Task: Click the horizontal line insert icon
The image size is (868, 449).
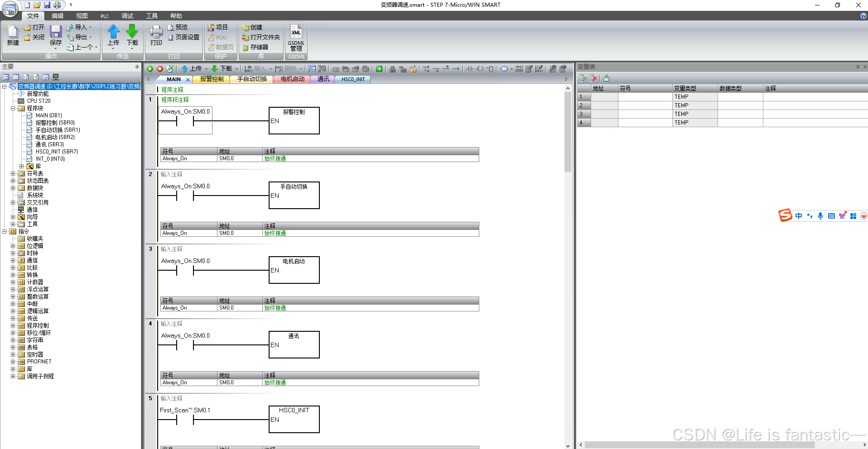Action: click(x=456, y=69)
